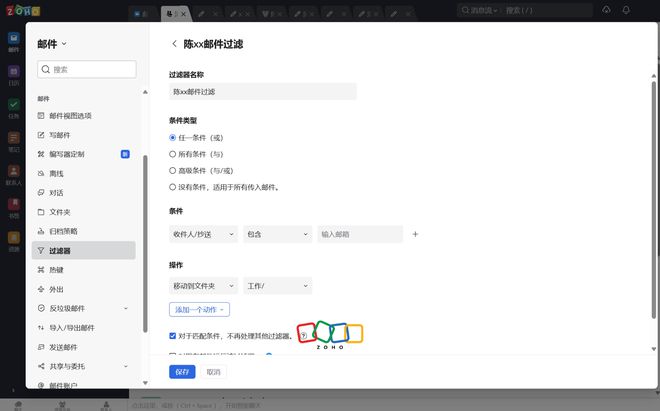Click the 外出 out-of-office icon in the sidebar
660x411 pixels.
(x=41, y=289)
